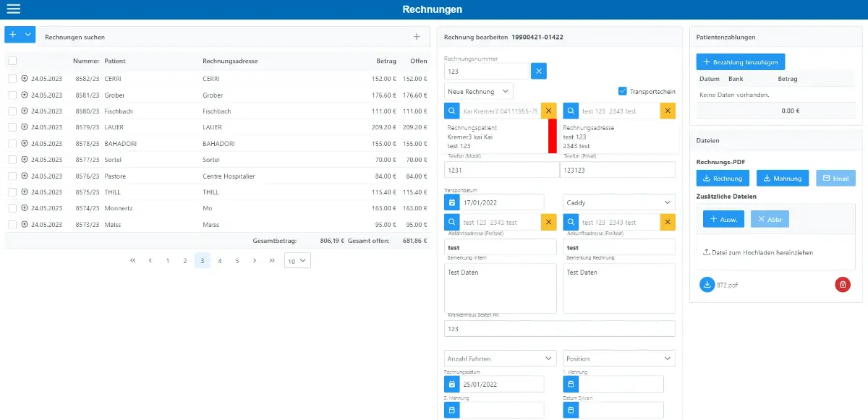Image resolution: width=868 pixels, height=420 pixels.
Task: Open the Anzahl Fahrten dropdown
Action: click(x=500, y=358)
